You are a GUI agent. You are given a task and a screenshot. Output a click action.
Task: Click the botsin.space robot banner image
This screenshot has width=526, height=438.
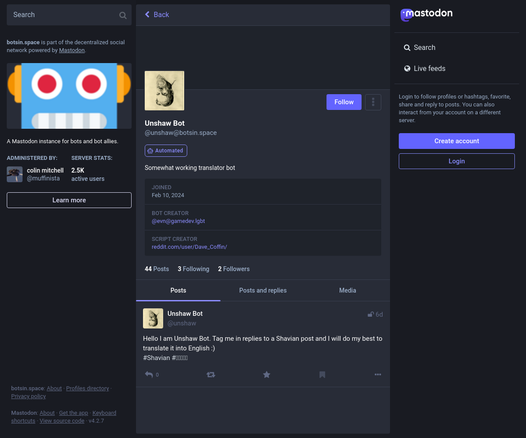coord(69,96)
